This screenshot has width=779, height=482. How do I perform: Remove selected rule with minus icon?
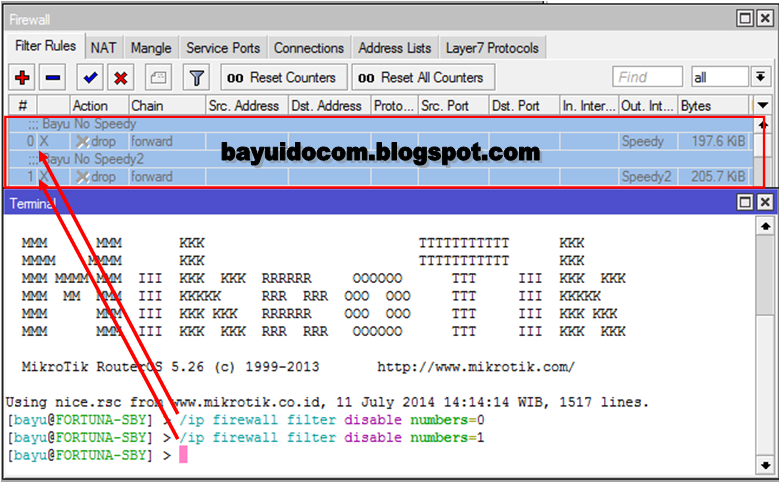tap(53, 78)
